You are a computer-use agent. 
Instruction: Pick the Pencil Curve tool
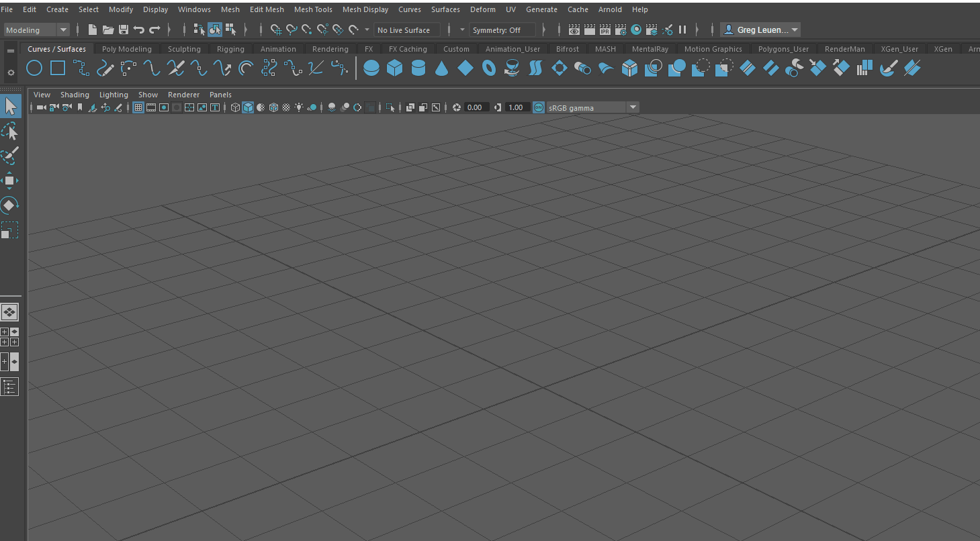pyautogui.click(x=105, y=68)
